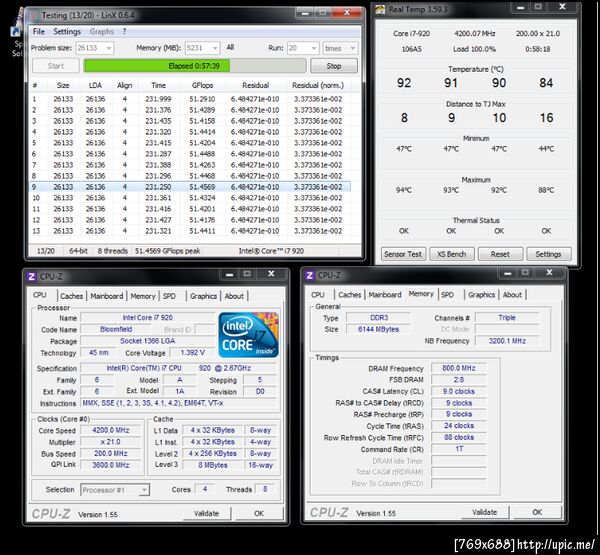Screen dimensions: 600x555
Task: Click the Time column header in LinX
Action: 158,86
